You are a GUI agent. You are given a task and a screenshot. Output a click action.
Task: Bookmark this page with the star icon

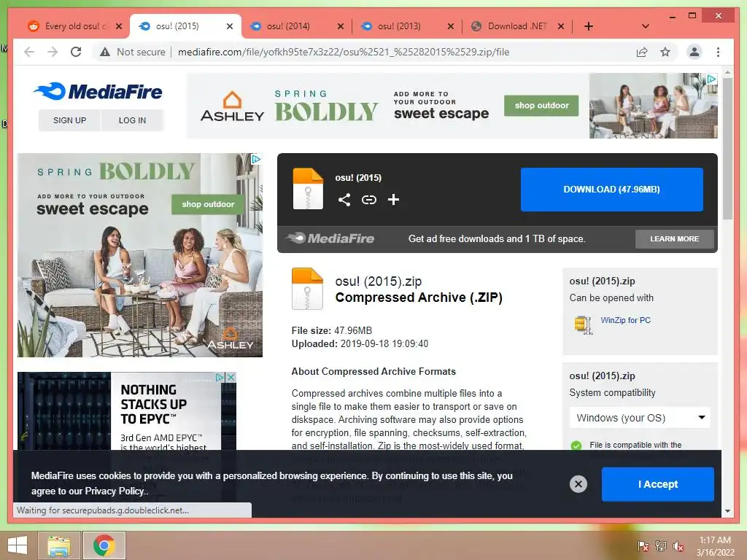click(x=665, y=52)
